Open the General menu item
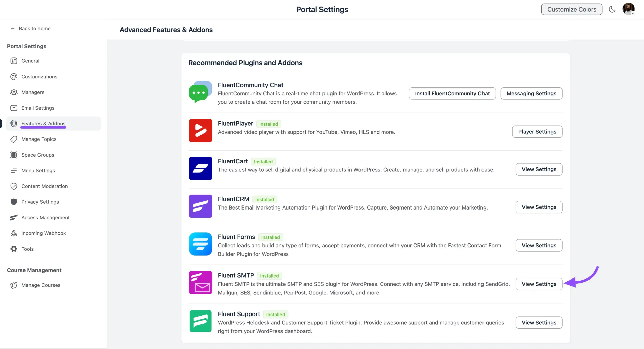 [53, 61]
